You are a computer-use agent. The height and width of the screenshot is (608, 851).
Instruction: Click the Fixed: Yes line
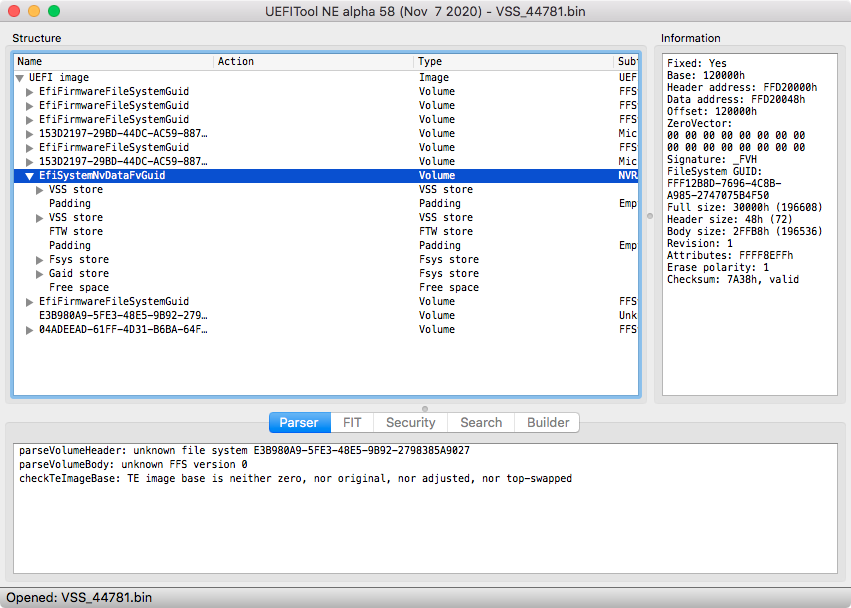point(696,64)
